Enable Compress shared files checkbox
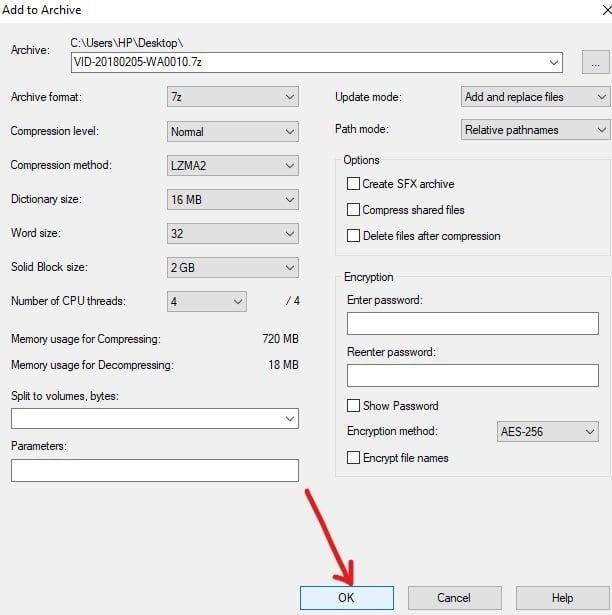Viewport: 612px width, 615px height. [353, 209]
